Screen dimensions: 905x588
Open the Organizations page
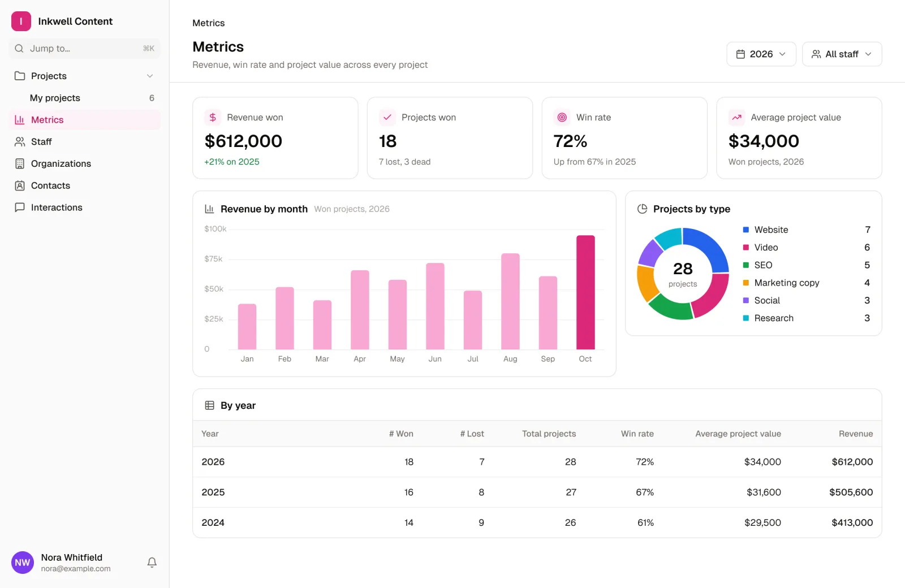pos(85,163)
